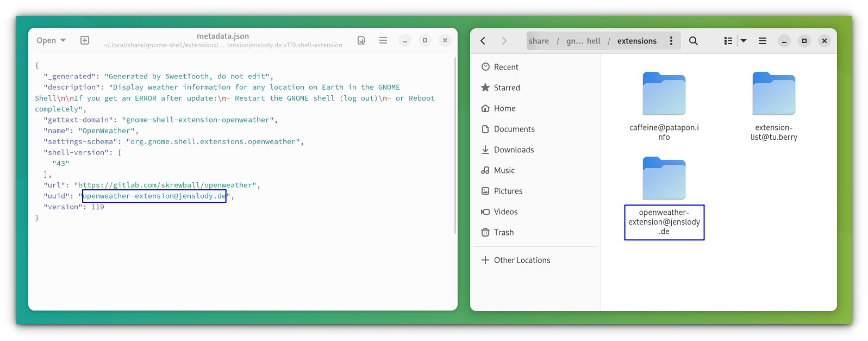Switch to list view in Files
The image size is (868, 341).
[x=728, y=41]
